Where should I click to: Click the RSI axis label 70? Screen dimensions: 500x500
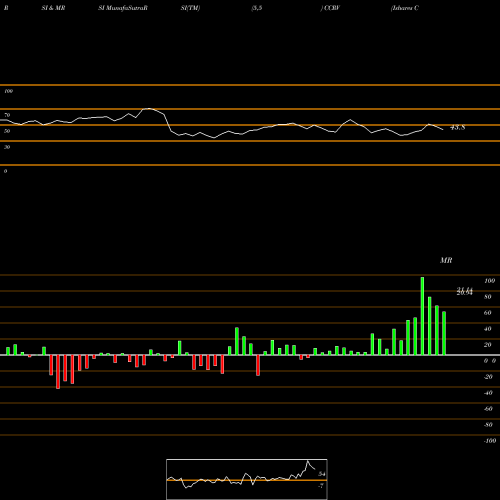click(7, 115)
